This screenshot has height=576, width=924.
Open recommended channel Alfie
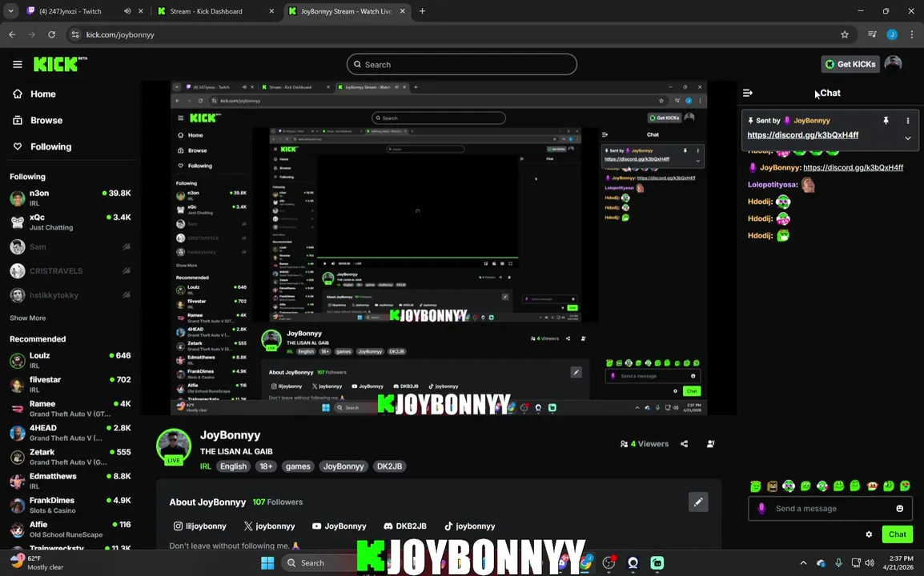[70, 529]
